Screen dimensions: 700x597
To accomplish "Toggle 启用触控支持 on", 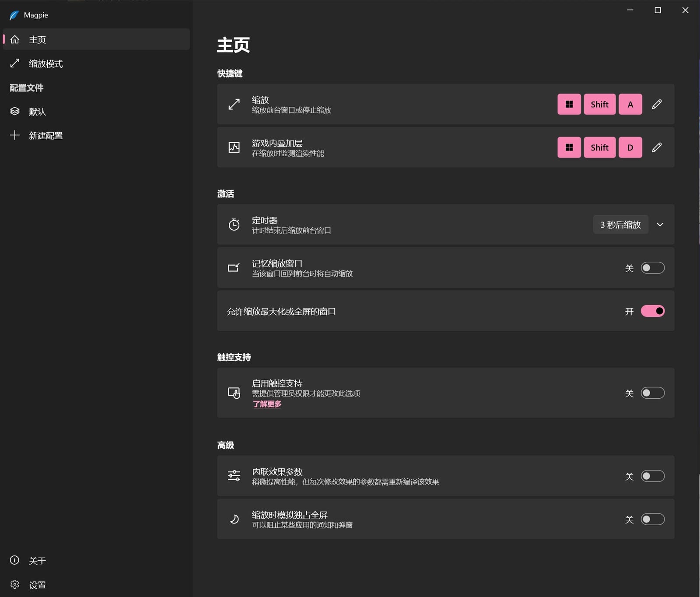I will [652, 393].
